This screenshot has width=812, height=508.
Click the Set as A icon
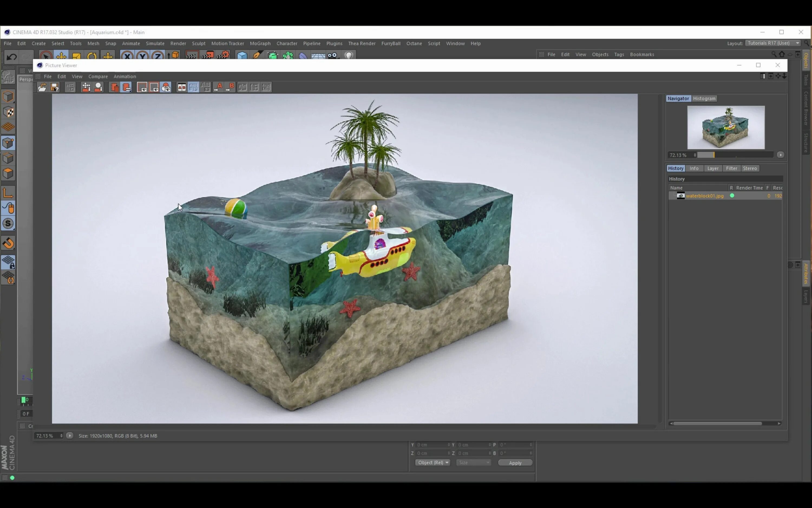[x=218, y=87]
